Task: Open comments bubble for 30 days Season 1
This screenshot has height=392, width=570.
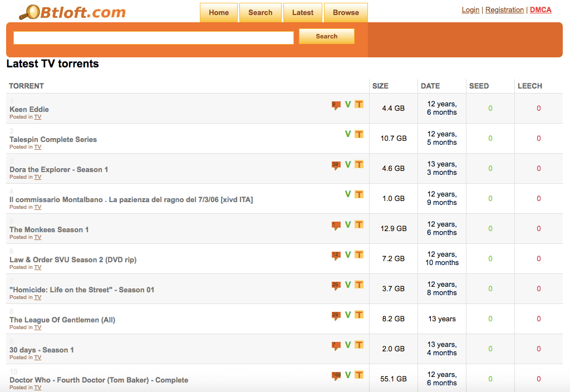Action: (336, 345)
